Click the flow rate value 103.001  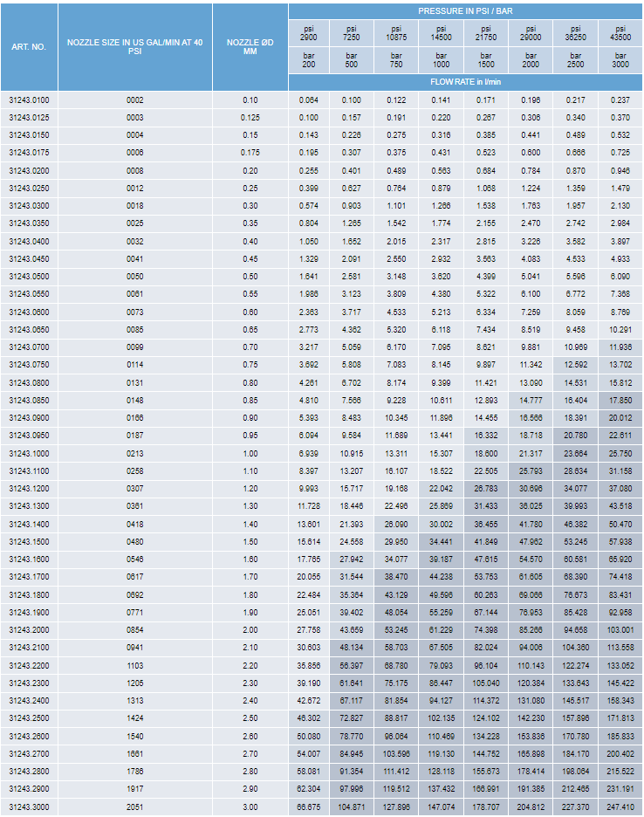(x=620, y=630)
